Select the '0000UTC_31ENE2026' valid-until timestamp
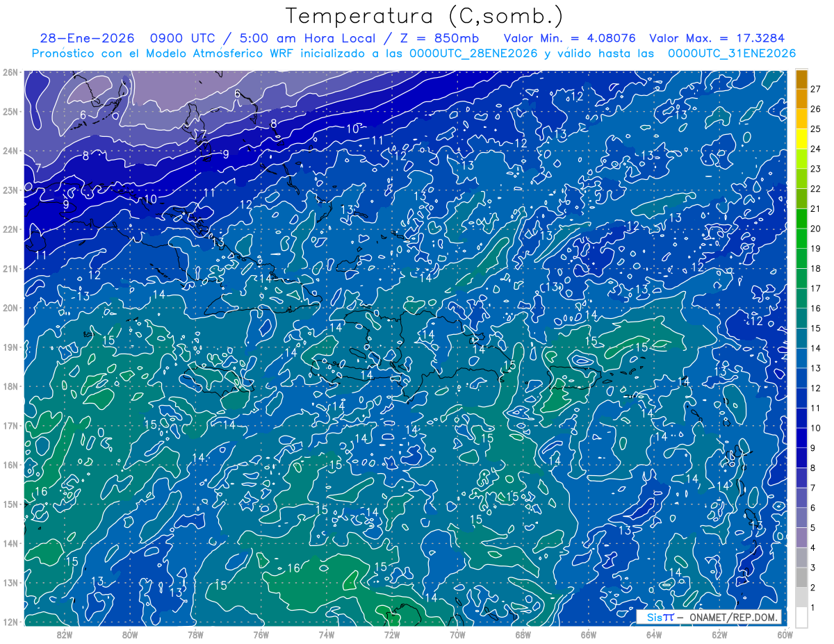This screenshot has width=834, height=644. coord(732,53)
